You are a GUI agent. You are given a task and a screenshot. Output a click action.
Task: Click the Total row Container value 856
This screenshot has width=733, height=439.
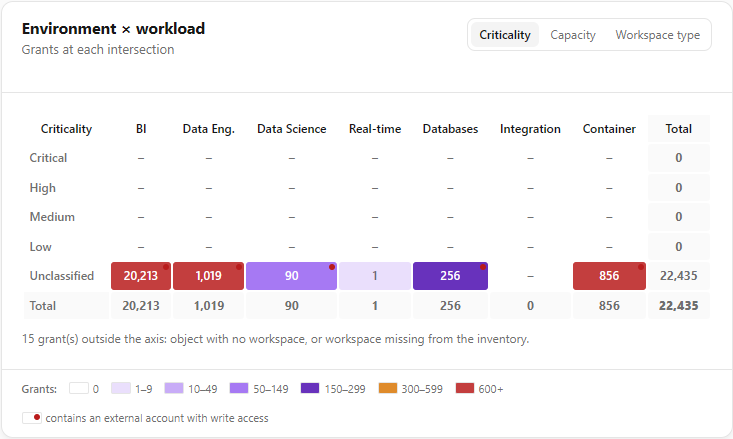[x=609, y=306]
